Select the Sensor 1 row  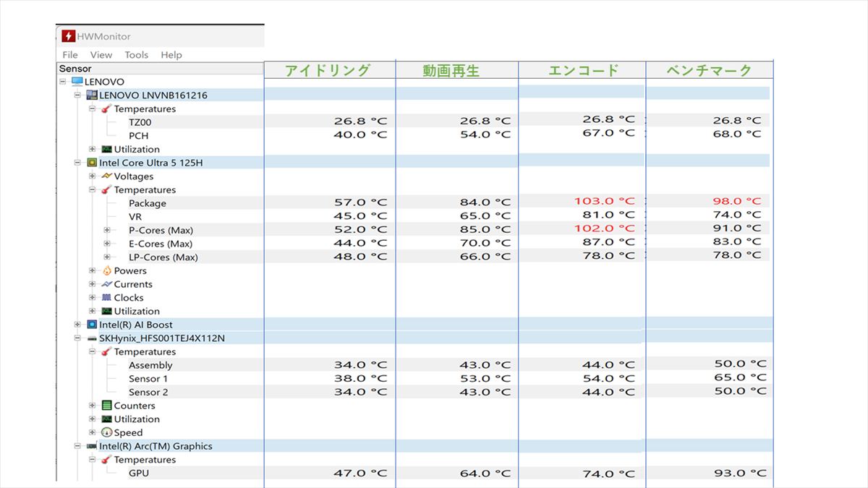[x=148, y=379]
